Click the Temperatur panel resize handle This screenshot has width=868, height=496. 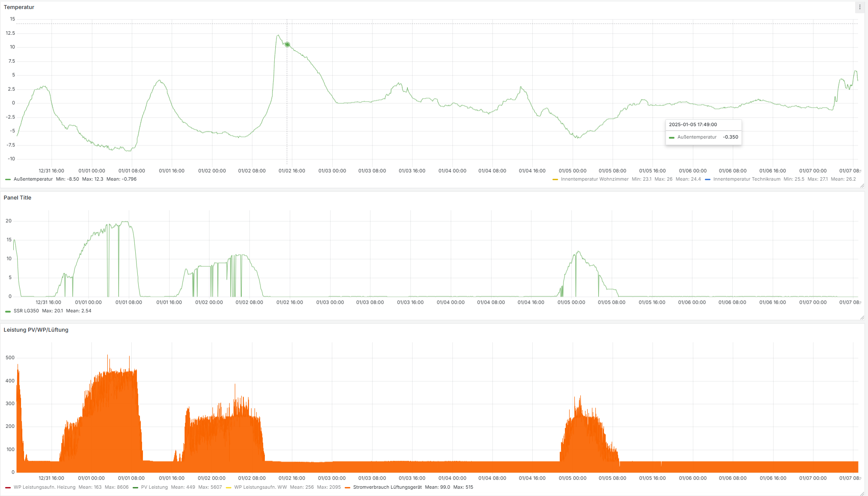(x=862, y=186)
